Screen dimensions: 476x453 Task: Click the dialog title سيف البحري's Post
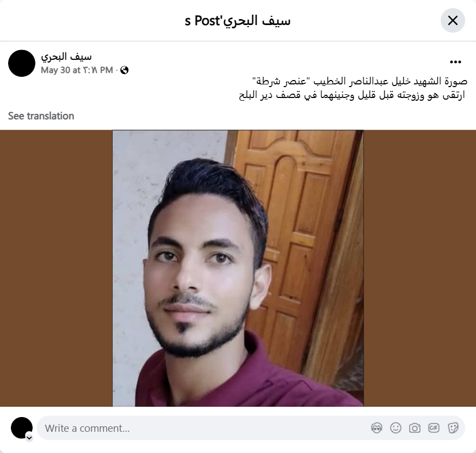click(x=238, y=21)
